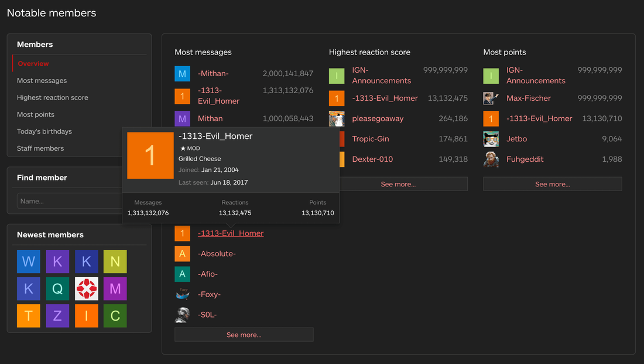Click Jetbo's cat avatar
The width and height of the screenshot is (644, 364).
coord(491,139)
